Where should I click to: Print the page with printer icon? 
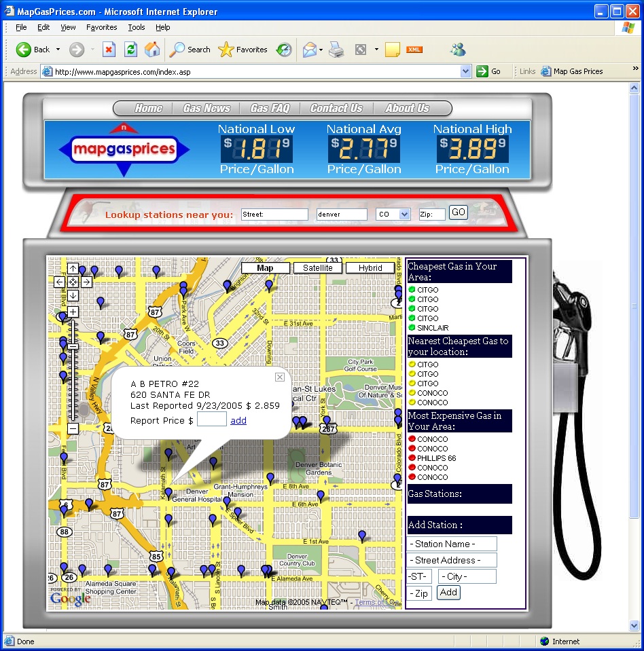pyautogui.click(x=336, y=50)
